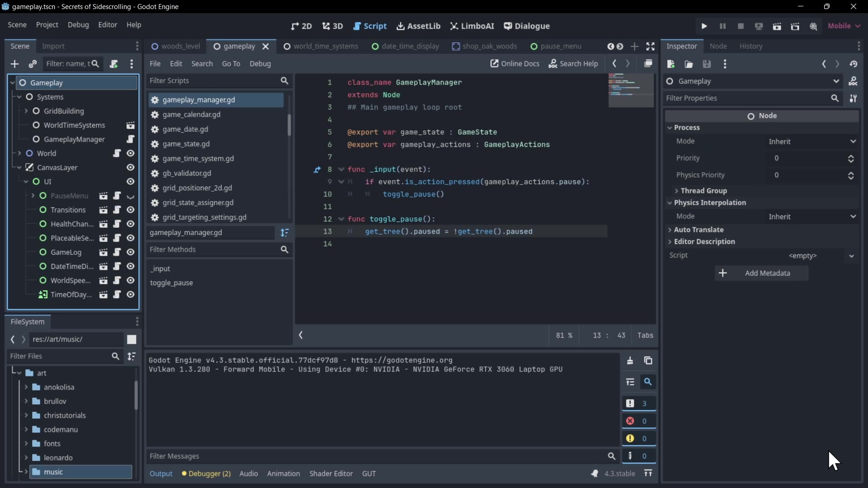Run the project with the play icon
The height and width of the screenshot is (488, 868).
pos(704,26)
